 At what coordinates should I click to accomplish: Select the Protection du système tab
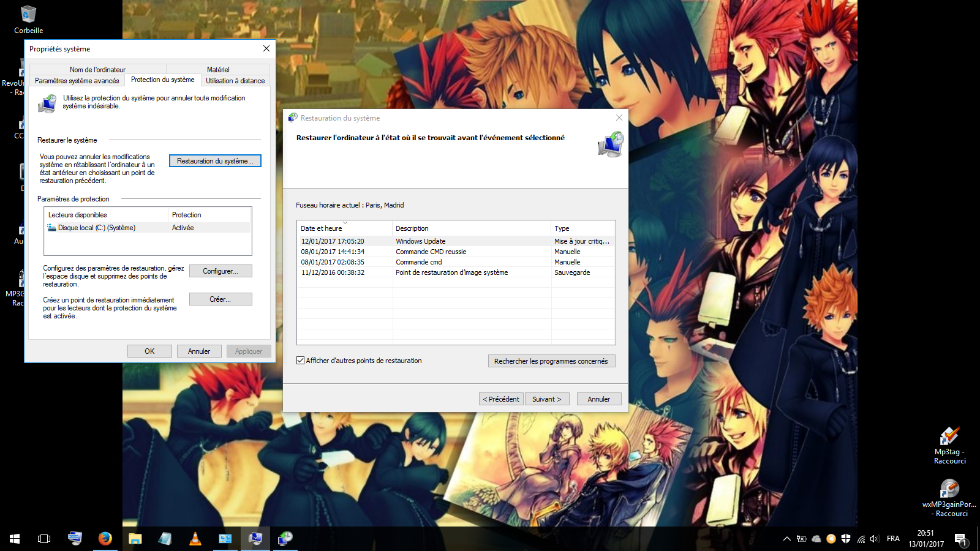(x=163, y=80)
